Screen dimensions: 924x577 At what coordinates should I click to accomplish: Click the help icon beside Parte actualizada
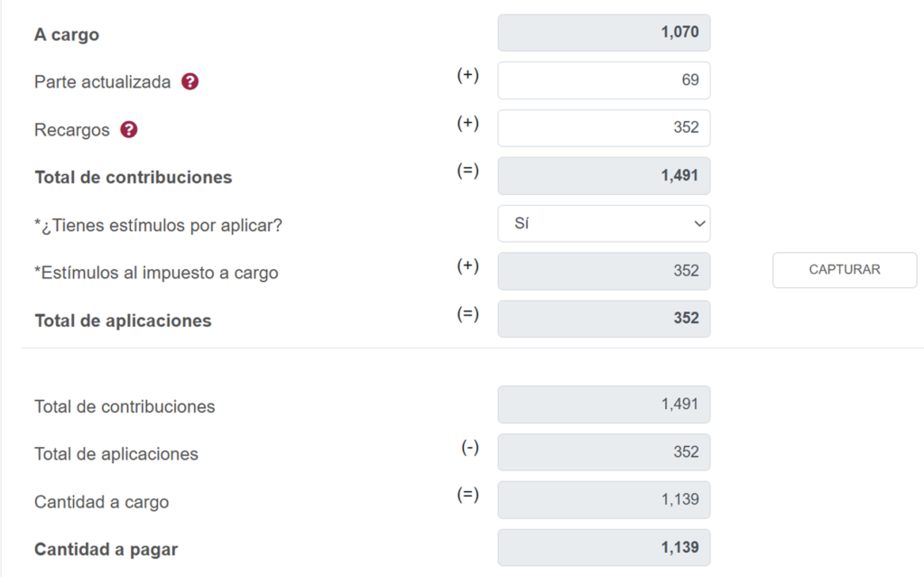(189, 81)
